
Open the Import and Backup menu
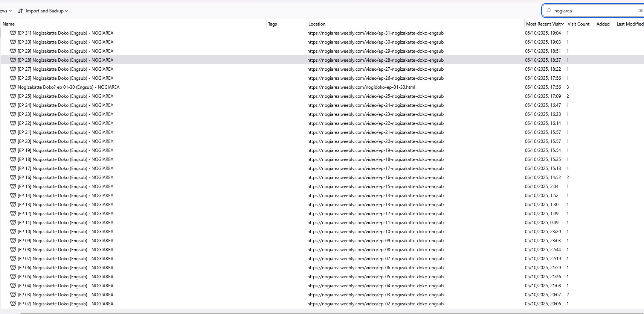[x=43, y=11]
